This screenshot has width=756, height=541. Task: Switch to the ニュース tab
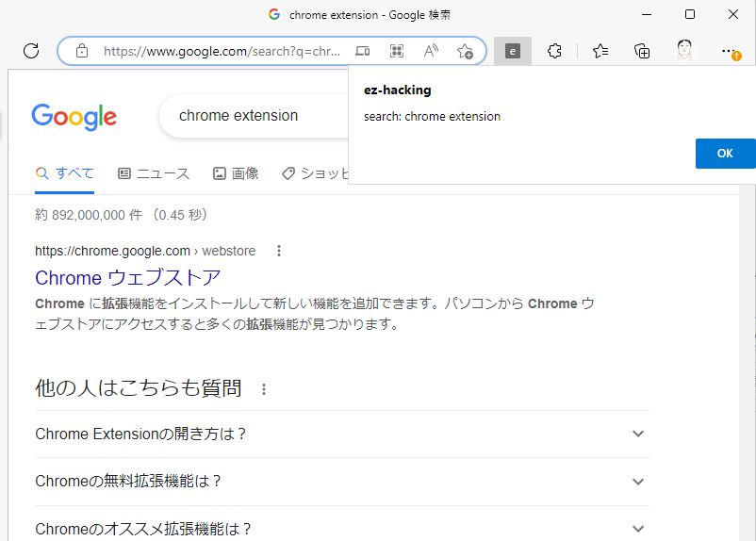pyautogui.click(x=154, y=173)
